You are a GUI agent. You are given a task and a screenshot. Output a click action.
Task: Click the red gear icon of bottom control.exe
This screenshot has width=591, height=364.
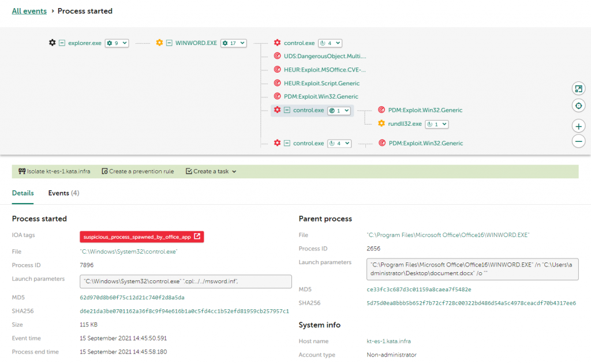pyautogui.click(x=278, y=143)
